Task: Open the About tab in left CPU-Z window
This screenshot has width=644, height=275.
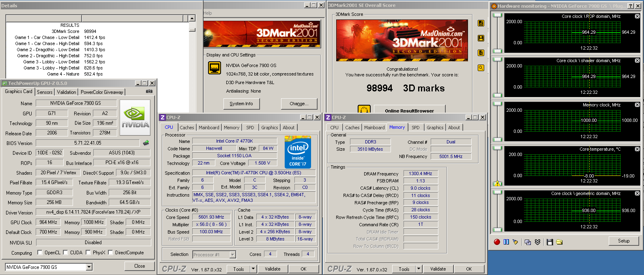Action: pos(289,128)
